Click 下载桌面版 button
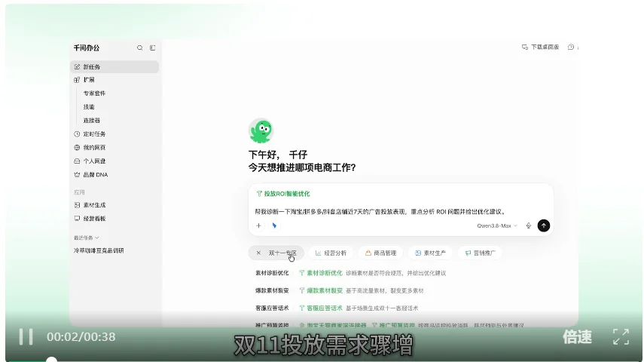The width and height of the screenshot is (644, 362). point(540,48)
